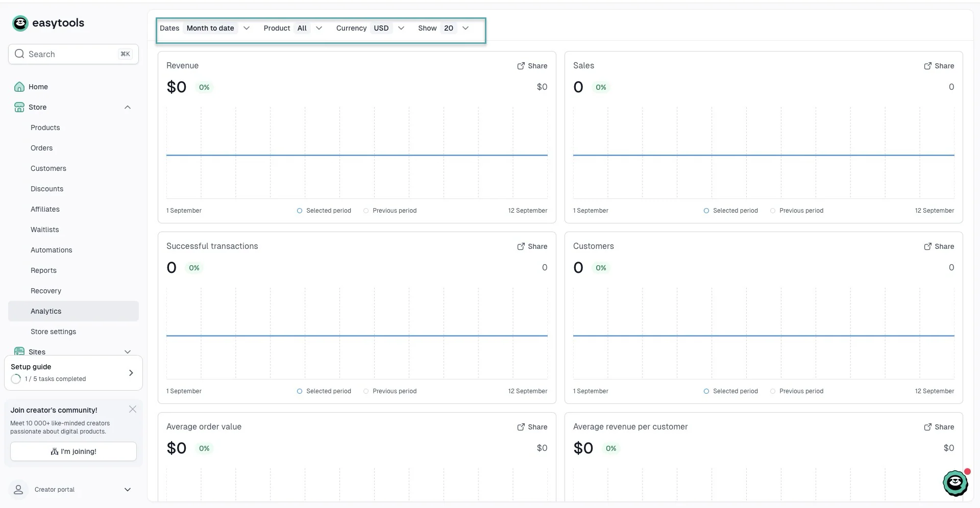Open the Show 20 dropdown
Viewport: 980px width, 508px height.
coord(443,28)
